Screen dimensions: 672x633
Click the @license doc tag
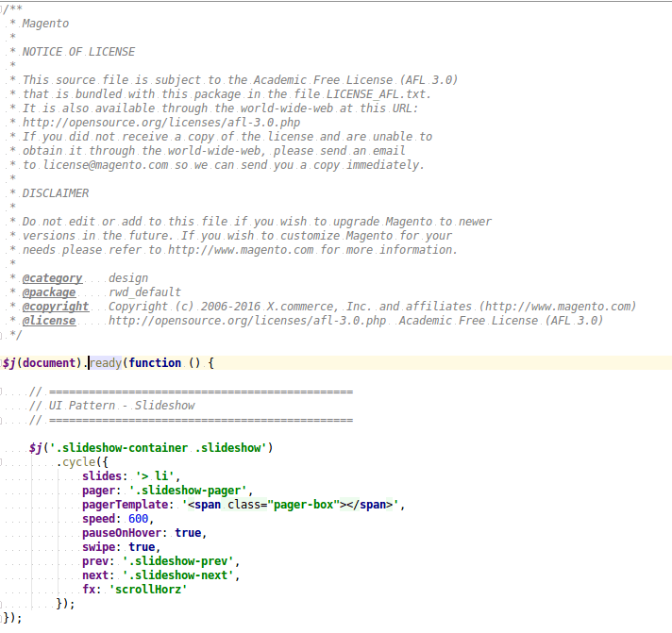[x=49, y=321]
